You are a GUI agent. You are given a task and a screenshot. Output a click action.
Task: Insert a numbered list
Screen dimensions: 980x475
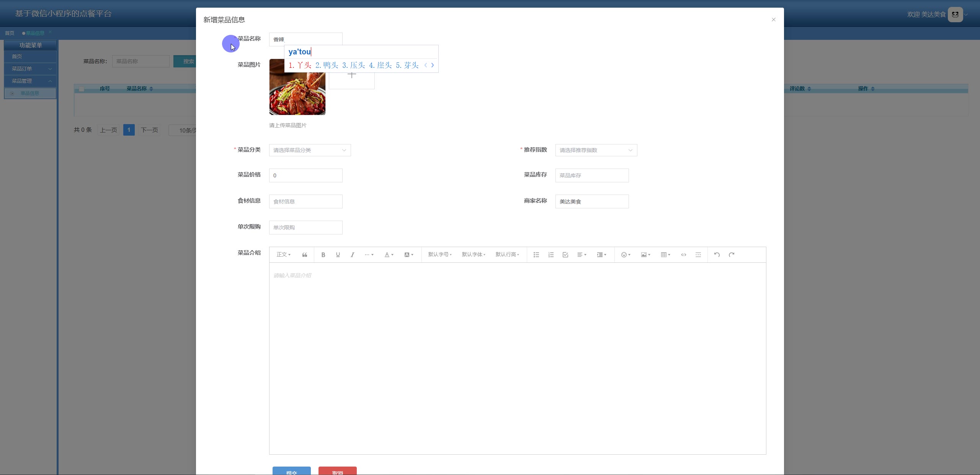pos(551,255)
